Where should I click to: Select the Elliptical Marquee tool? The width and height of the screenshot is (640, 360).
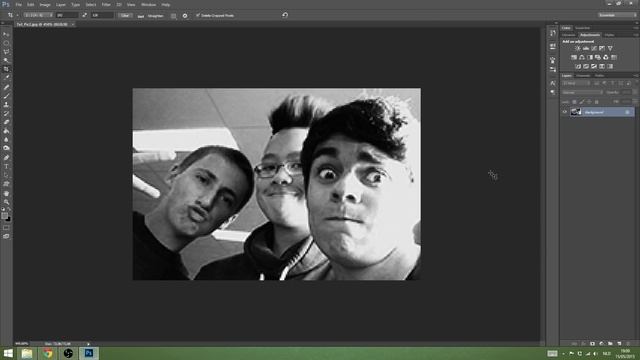tap(6, 43)
